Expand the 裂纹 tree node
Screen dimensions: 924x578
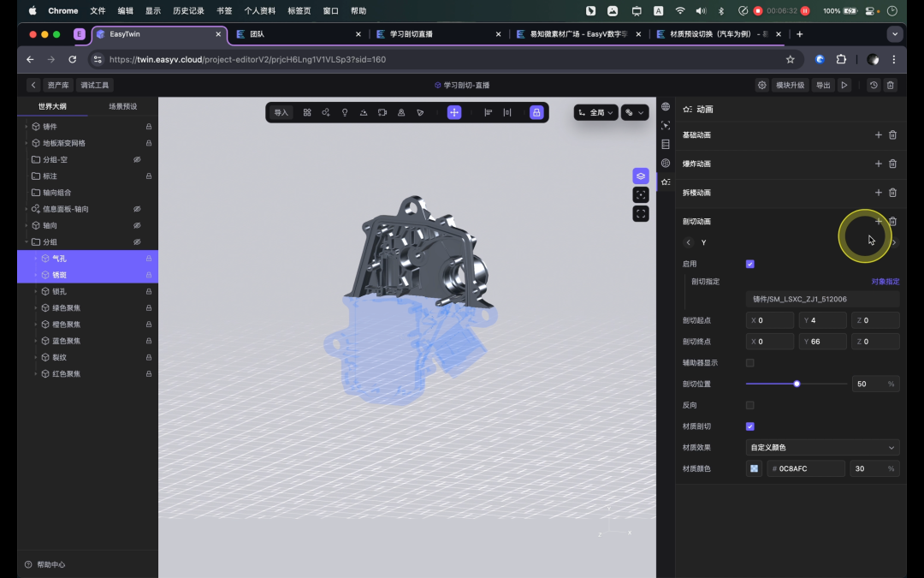point(35,358)
